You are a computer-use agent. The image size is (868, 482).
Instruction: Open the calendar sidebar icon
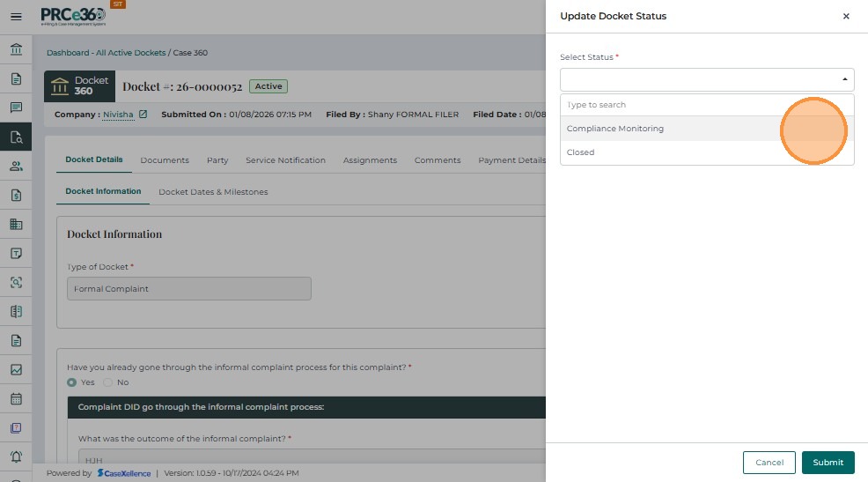tap(16, 398)
